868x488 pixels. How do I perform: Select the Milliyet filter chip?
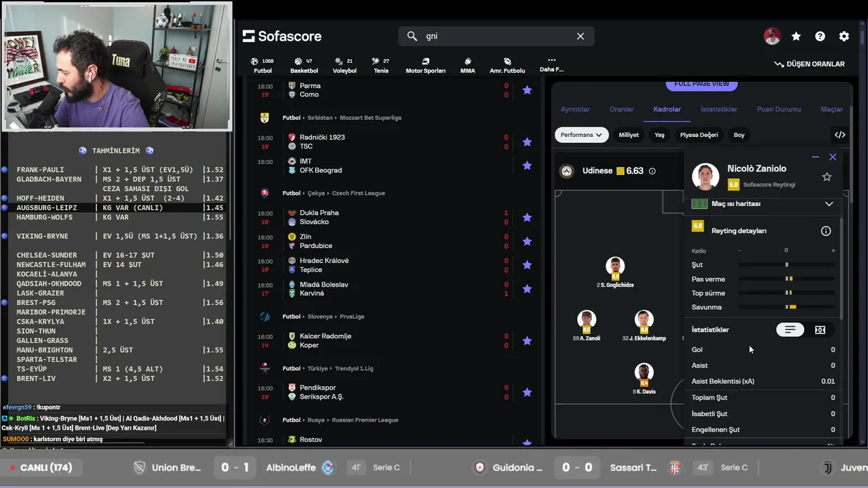(x=629, y=135)
